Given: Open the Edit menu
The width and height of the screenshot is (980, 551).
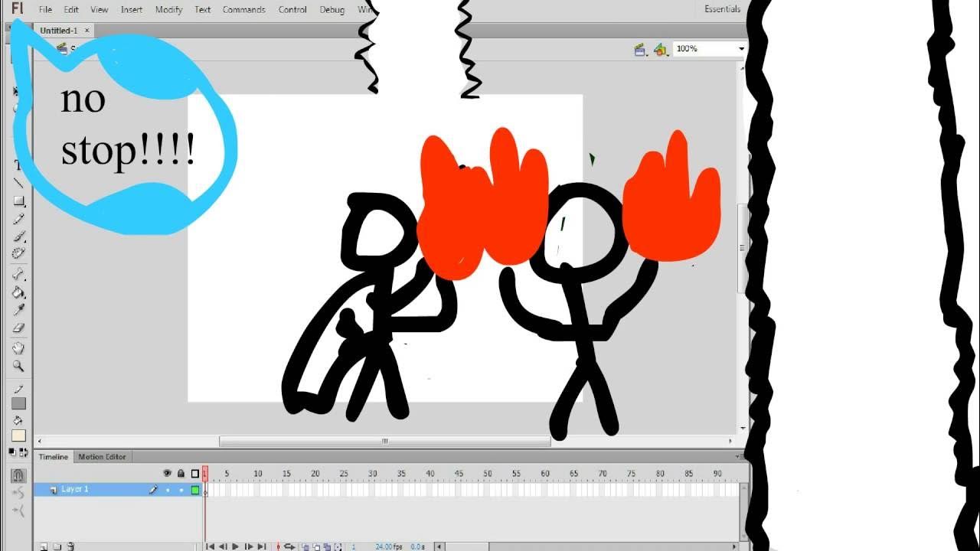Looking at the screenshot, I should coord(71,10).
